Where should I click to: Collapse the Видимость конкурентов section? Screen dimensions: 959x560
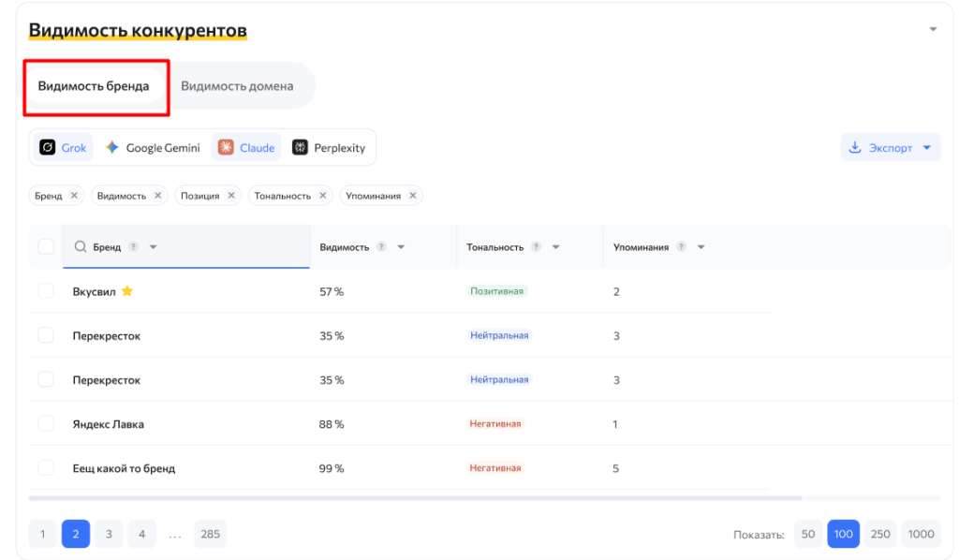(933, 30)
